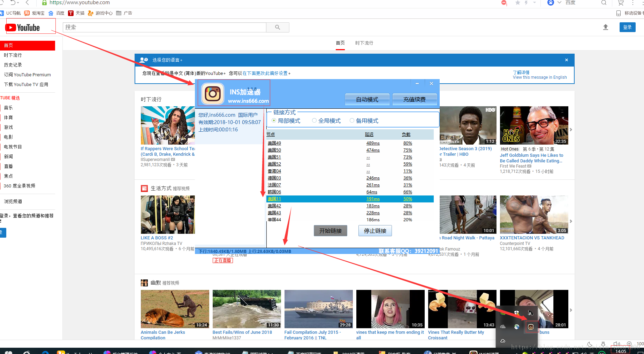Click the 自动模式 button
The height and width of the screenshot is (354, 644).
pos(367,99)
